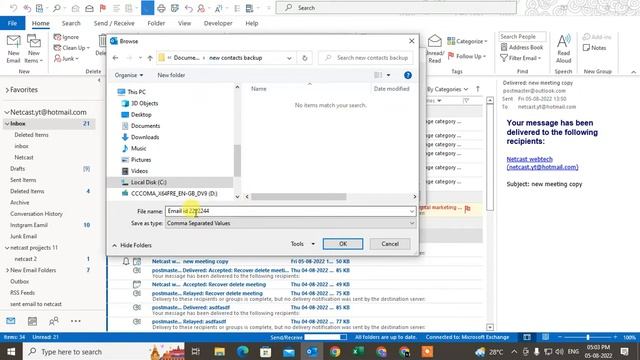
Task: Open Microsoft Edge from taskbar
Action: 242,351
